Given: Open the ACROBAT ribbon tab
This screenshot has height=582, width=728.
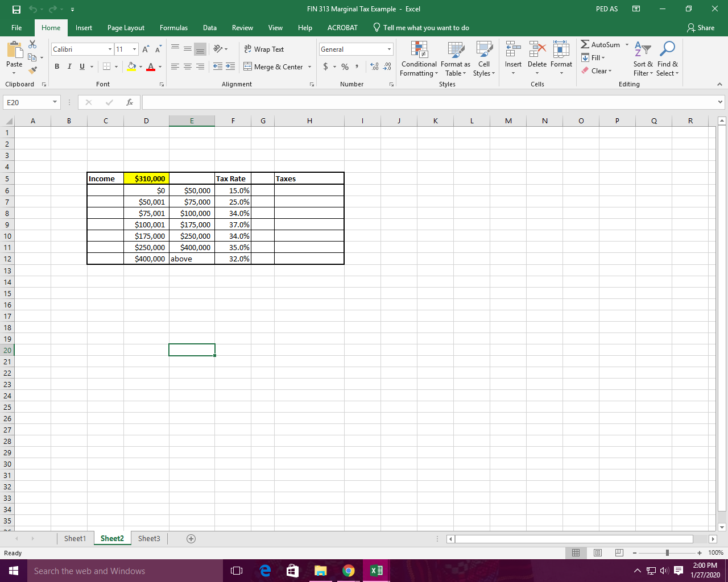Looking at the screenshot, I should [x=342, y=27].
